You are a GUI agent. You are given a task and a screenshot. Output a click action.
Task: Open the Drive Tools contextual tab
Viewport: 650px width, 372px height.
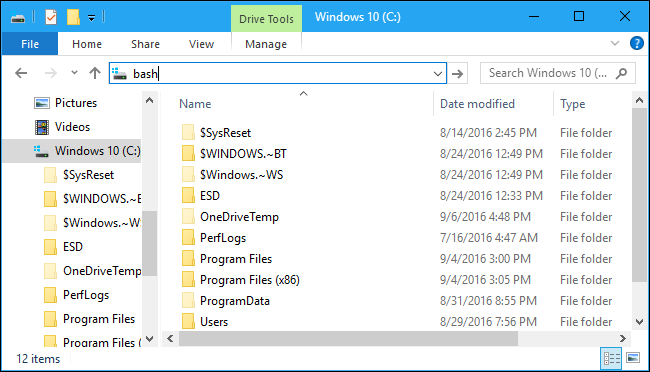click(266, 19)
